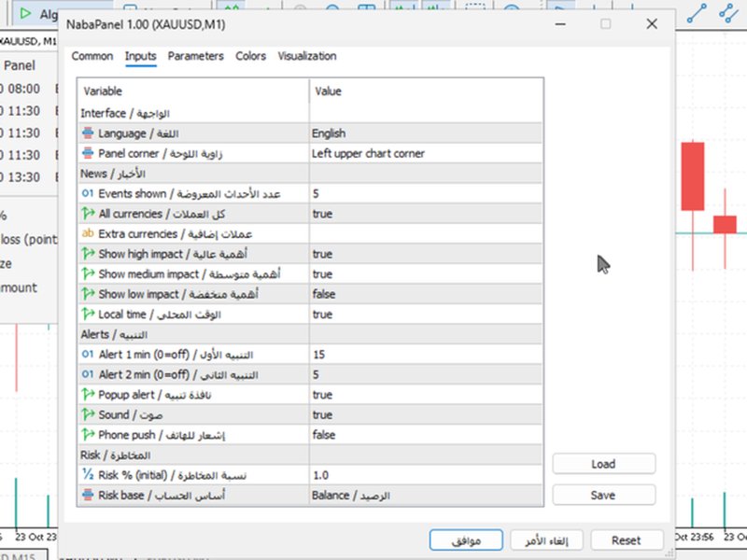747x560 pixels.
Task: Click the icon beside Show medium impact
Action: click(x=88, y=273)
